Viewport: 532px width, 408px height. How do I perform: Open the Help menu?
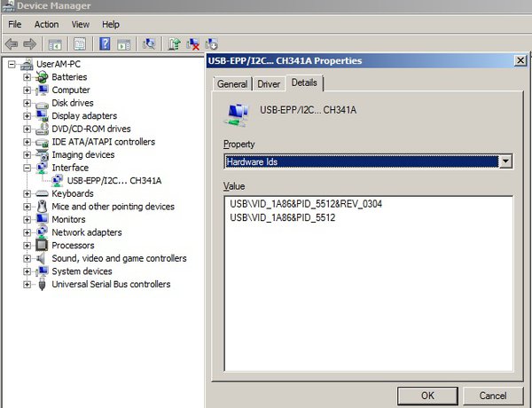[111, 25]
